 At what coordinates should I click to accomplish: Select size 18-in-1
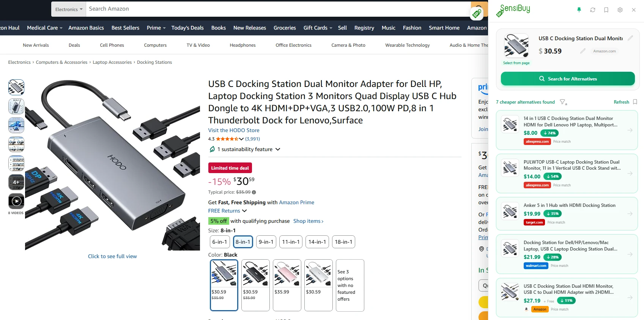pos(343,242)
